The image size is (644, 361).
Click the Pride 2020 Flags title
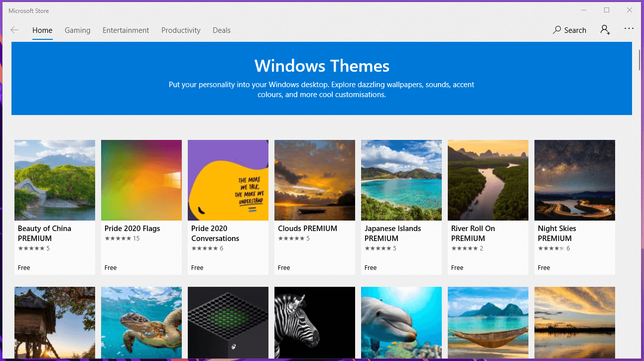(x=132, y=229)
